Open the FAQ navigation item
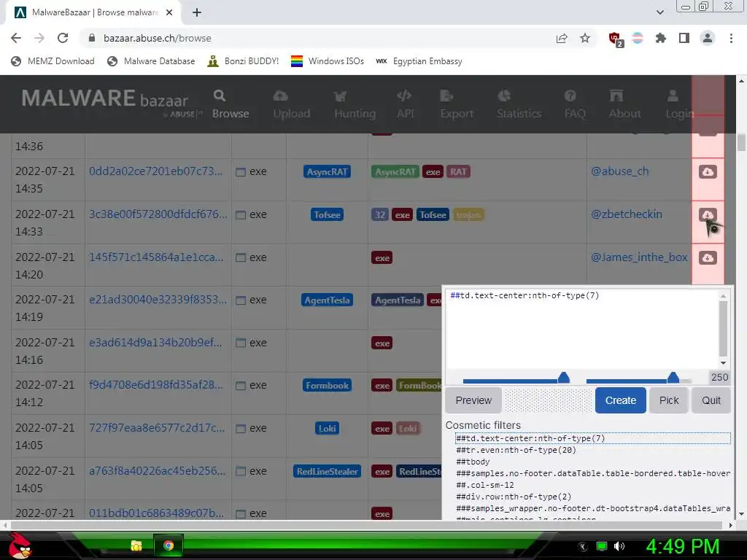 [575, 104]
